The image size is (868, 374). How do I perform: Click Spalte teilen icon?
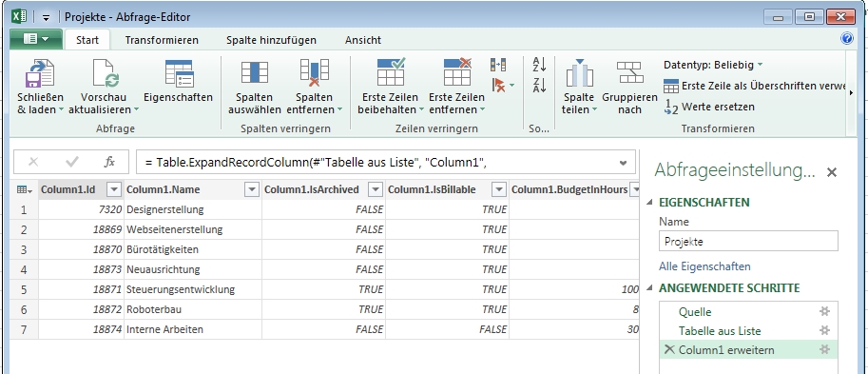coord(579,73)
